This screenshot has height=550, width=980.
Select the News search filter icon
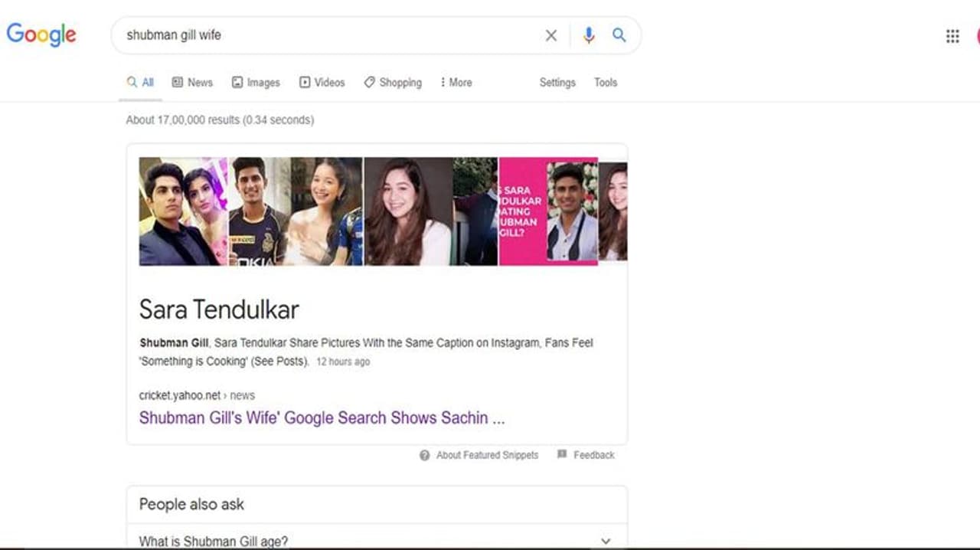coord(178,82)
